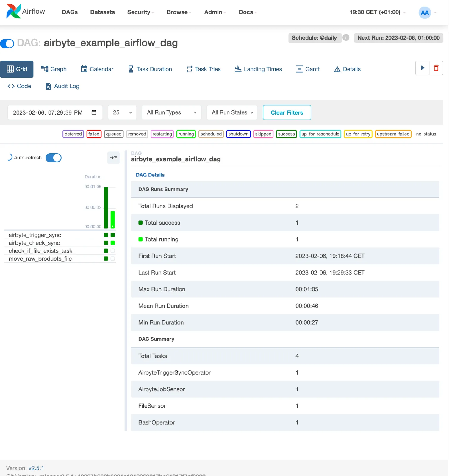Open the run count dropdown showing 25

(122, 112)
